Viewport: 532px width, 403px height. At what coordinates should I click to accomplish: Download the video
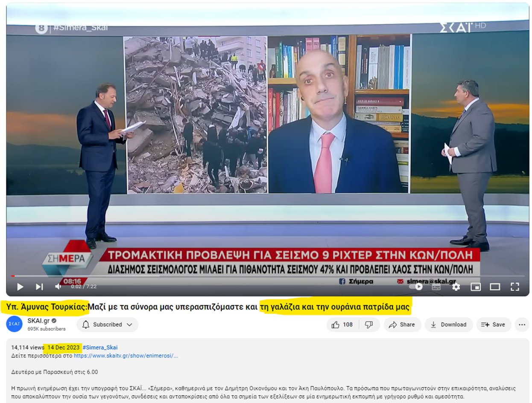(448, 325)
